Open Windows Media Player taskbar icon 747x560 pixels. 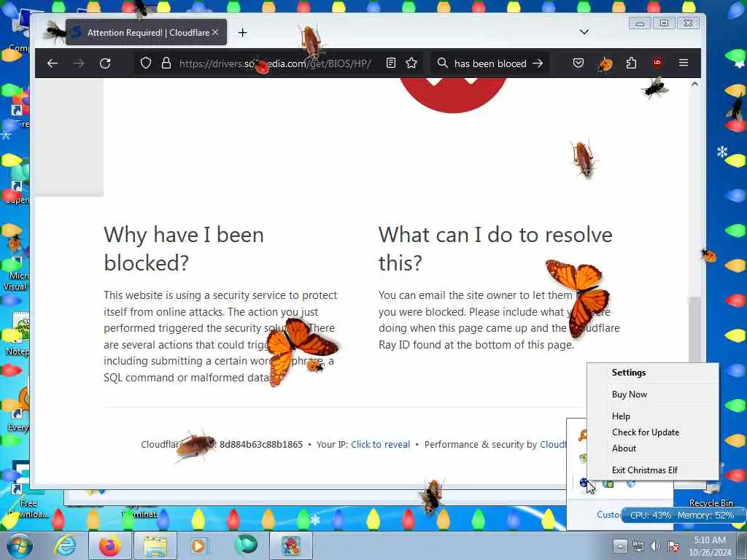[198, 545]
